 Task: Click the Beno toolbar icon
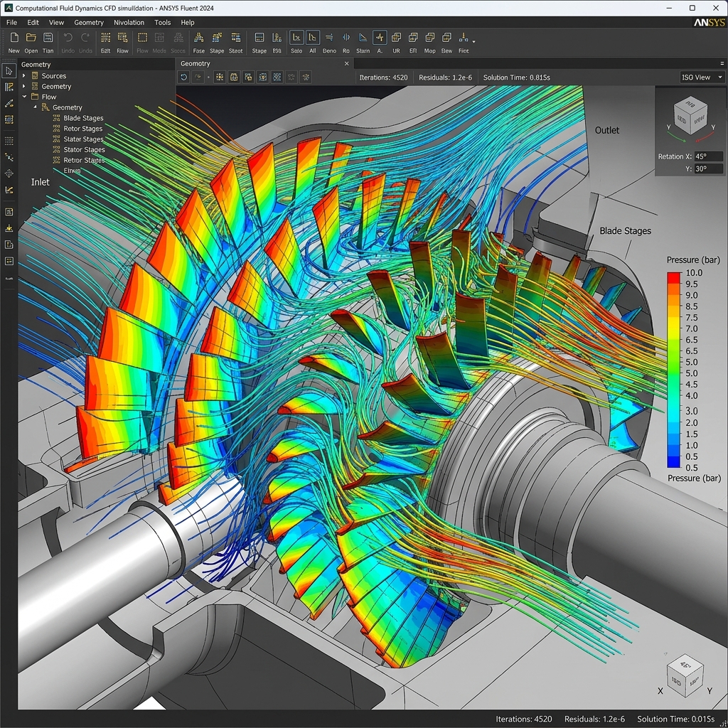[329, 38]
